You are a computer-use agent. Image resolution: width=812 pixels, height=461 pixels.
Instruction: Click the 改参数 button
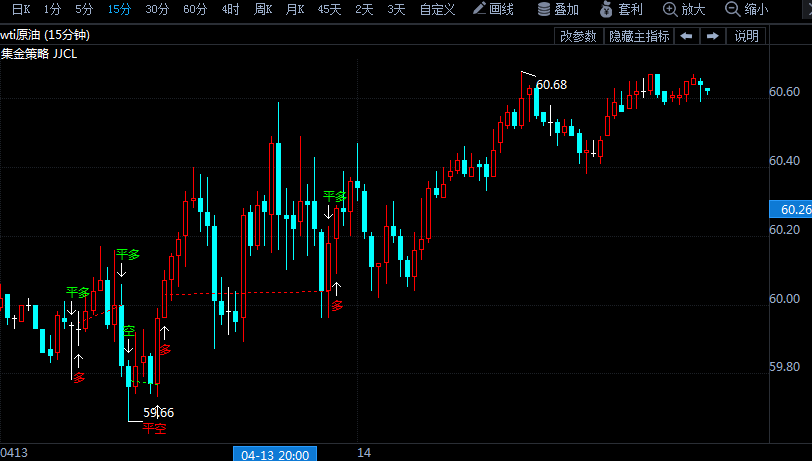pos(578,36)
